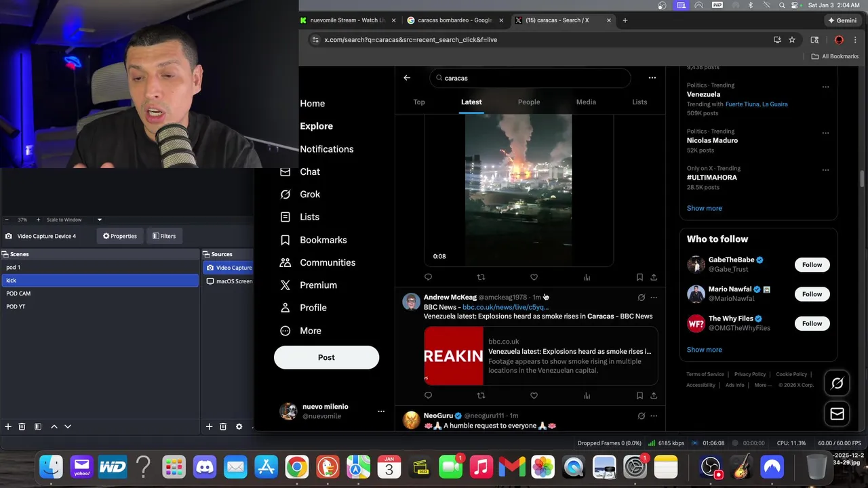Add a new scene with plus icon

[x=8, y=426]
